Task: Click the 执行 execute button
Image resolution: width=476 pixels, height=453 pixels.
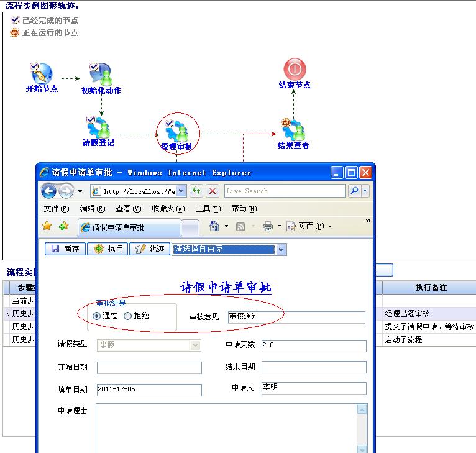Action: [108, 249]
